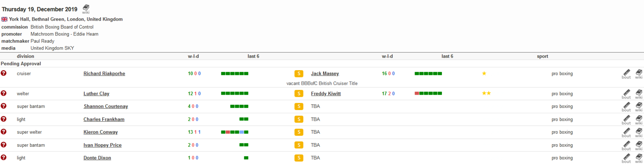Click media entry 'United Kingdom SKY'
Image resolution: width=644 pixels, height=164 pixels.
[x=52, y=48]
